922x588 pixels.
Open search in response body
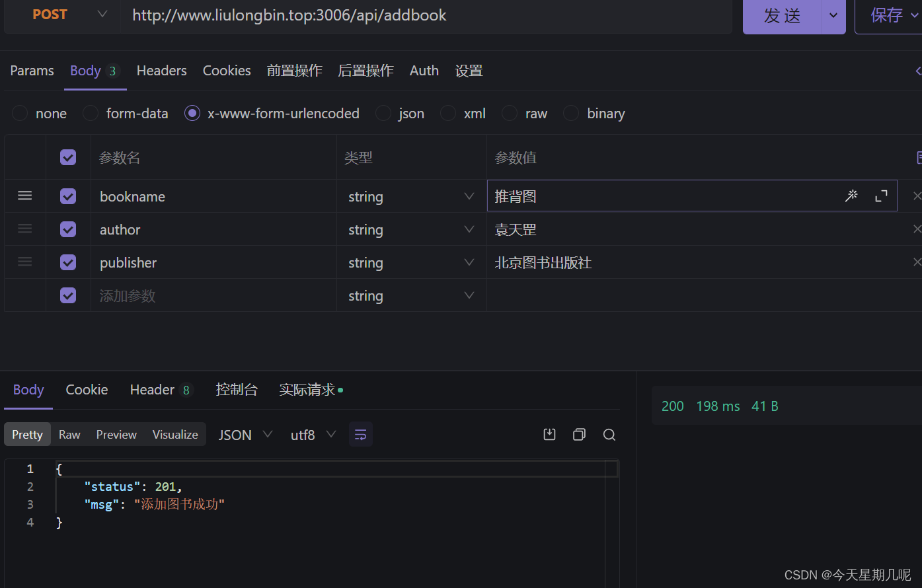click(x=609, y=434)
